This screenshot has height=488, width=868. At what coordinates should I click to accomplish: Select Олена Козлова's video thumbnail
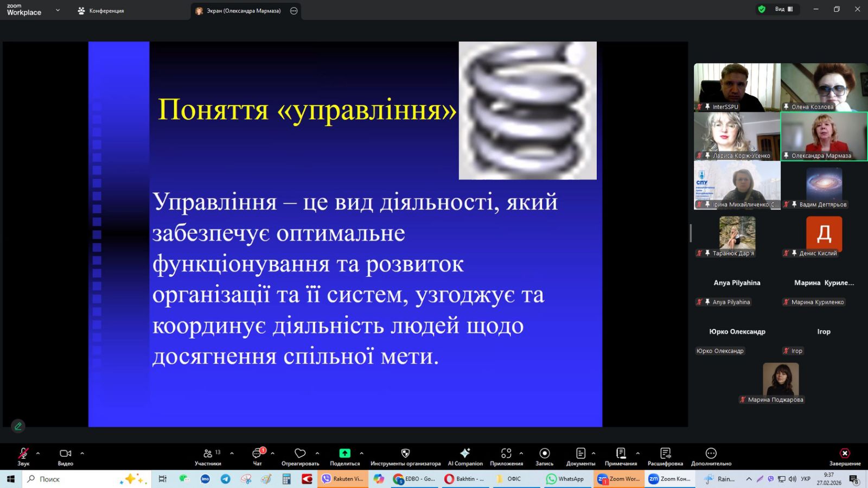pyautogui.click(x=824, y=87)
